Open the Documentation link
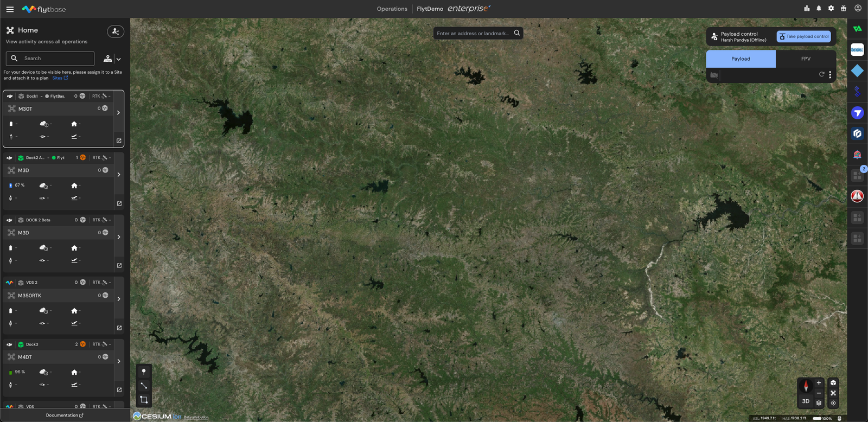 [65, 415]
